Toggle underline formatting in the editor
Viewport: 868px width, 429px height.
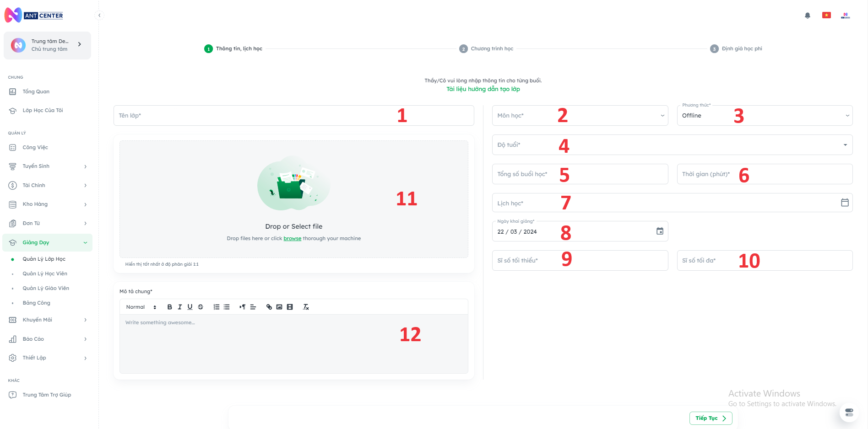pyautogui.click(x=190, y=307)
